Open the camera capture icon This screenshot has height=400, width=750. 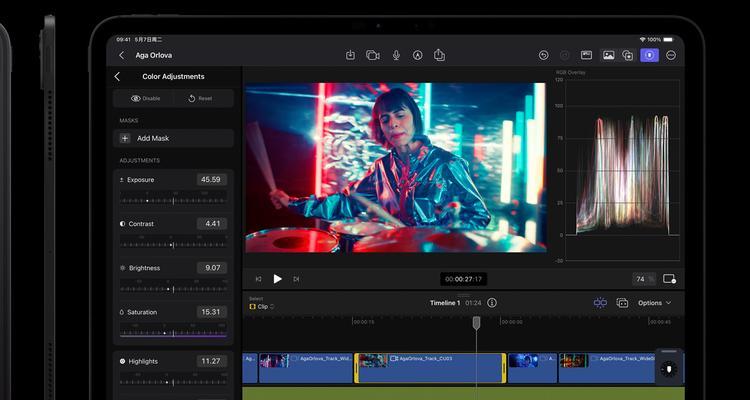(373, 56)
